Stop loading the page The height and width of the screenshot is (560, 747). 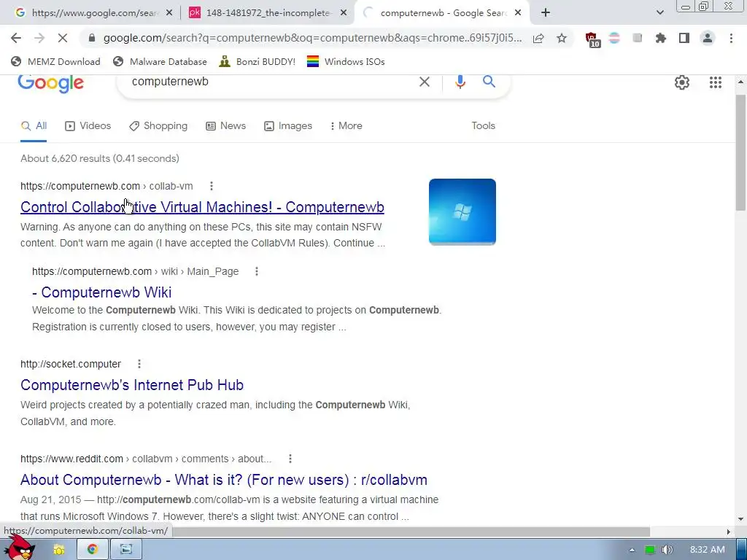pyautogui.click(x=63, y=38)
